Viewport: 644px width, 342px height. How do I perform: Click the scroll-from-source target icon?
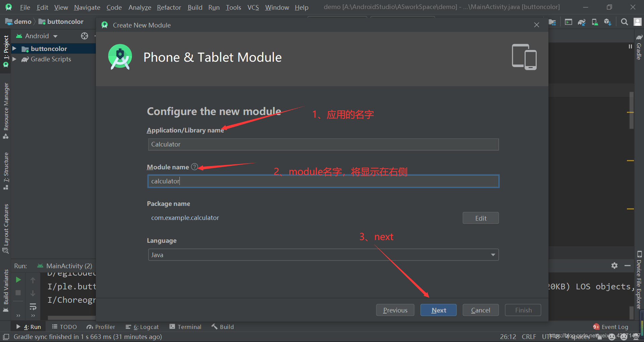point(85,36)
